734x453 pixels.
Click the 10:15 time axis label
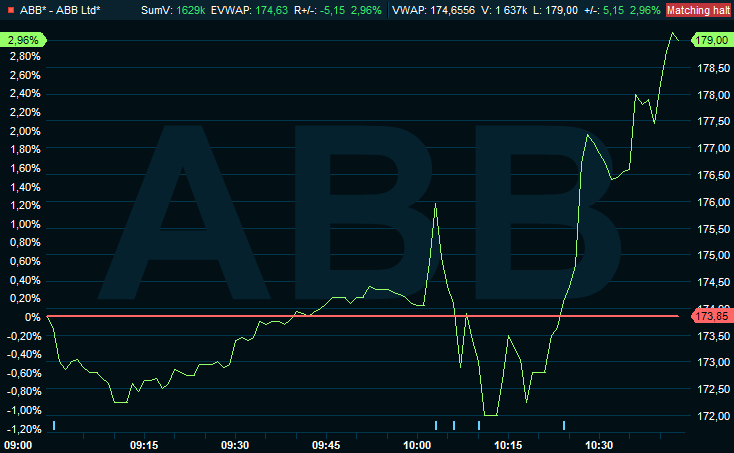point(508,445)
